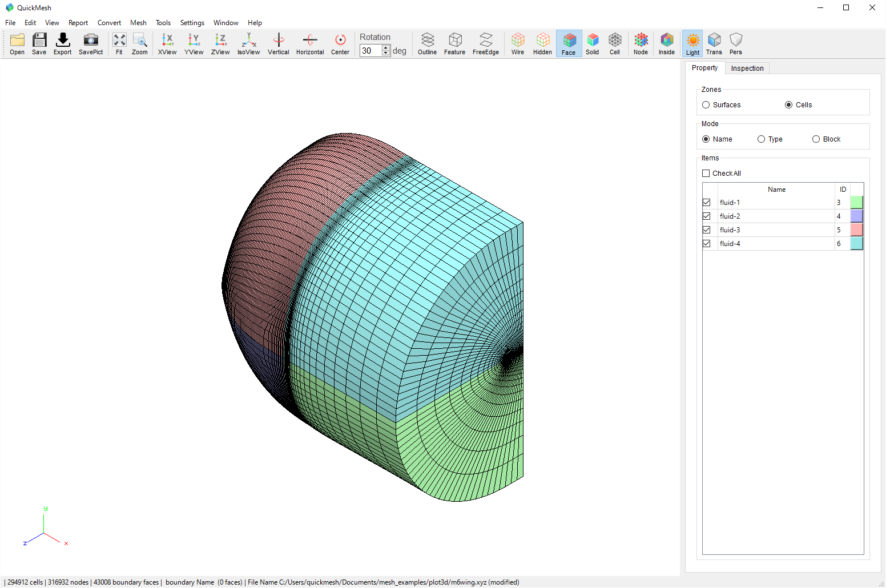
Task: Open the View menu
Action: coord(52,23)
